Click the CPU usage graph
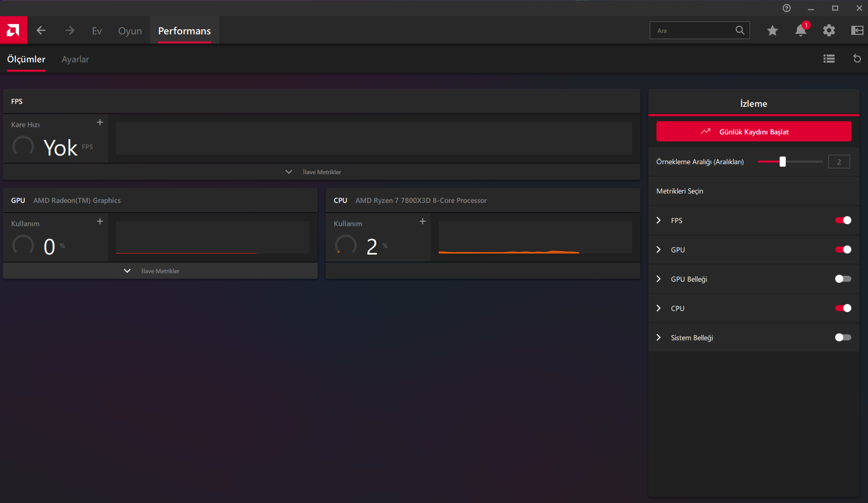Viewport: 868px width, 503px height. pos(535,237)
